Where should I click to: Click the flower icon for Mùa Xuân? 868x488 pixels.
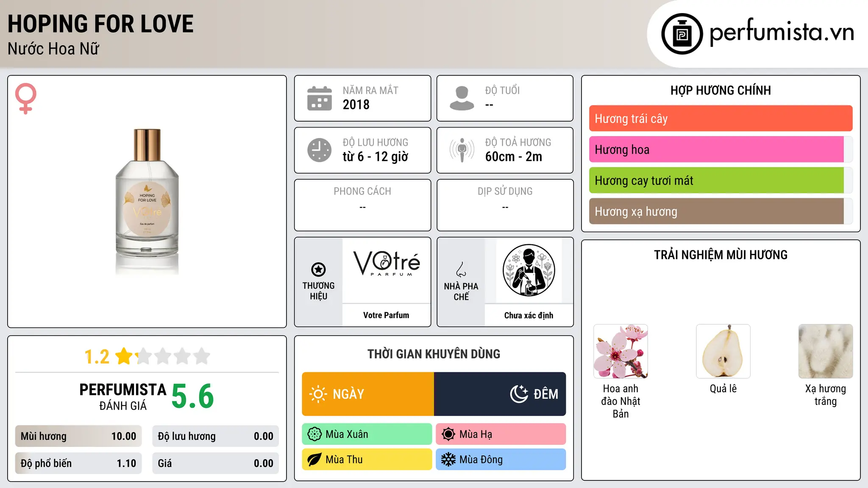[x=314, y=434]
